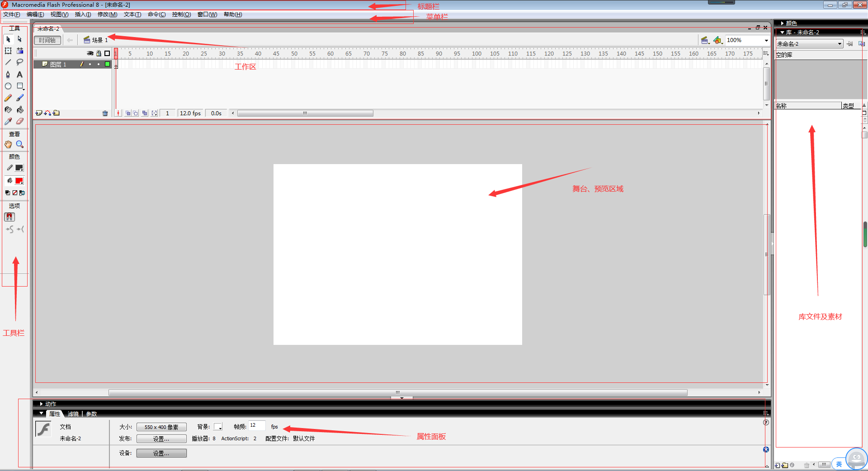Open library document dropdown 未命名-2
This screenshot has height=471, width=868.
(810, 44)
